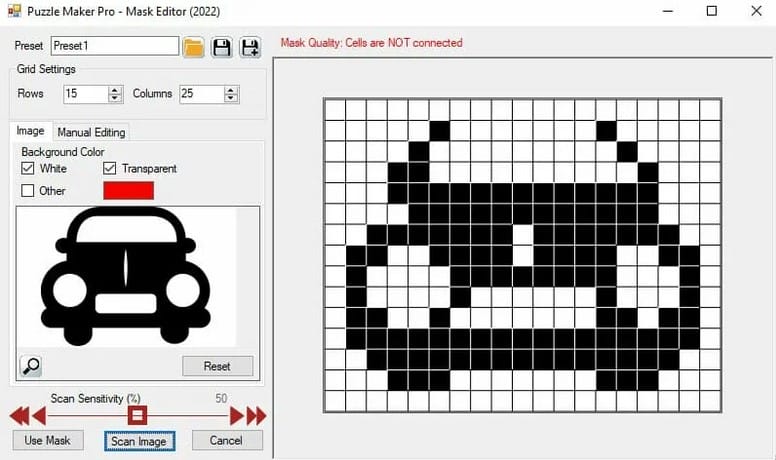Decrease Columns value with down spinner
Image resolution: width=776 pixels, height=460 pixels.
coord(232,98)
